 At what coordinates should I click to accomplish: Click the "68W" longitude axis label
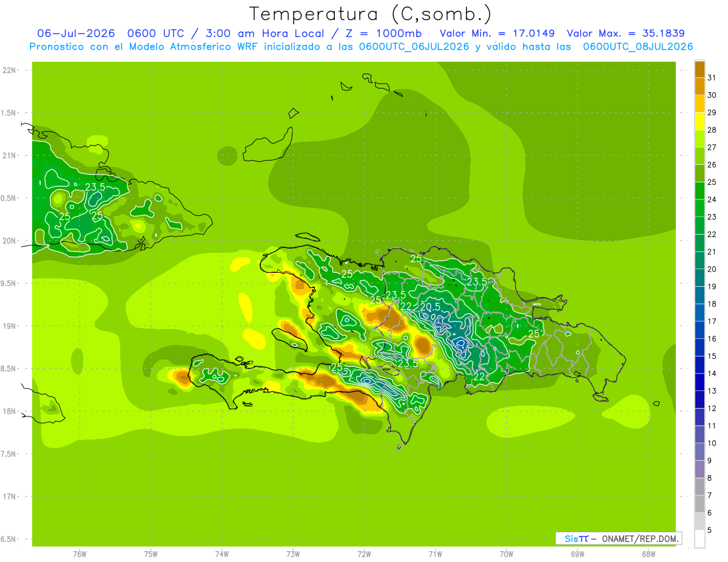(649, 554)
